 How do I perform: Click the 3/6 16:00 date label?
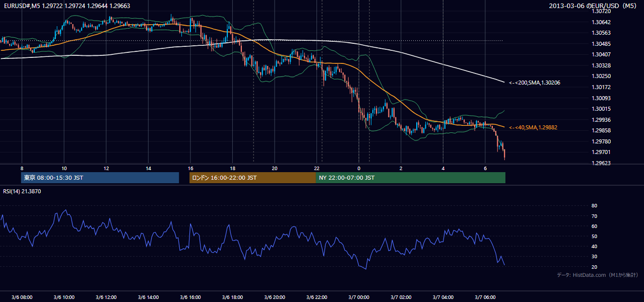click(190, 297)
